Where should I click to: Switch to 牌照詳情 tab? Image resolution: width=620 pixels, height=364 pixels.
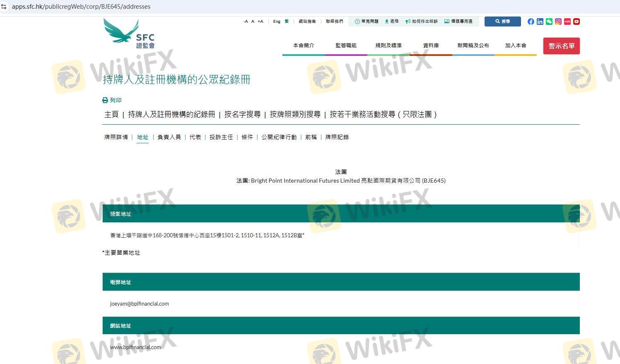click(x=116, y=137)
